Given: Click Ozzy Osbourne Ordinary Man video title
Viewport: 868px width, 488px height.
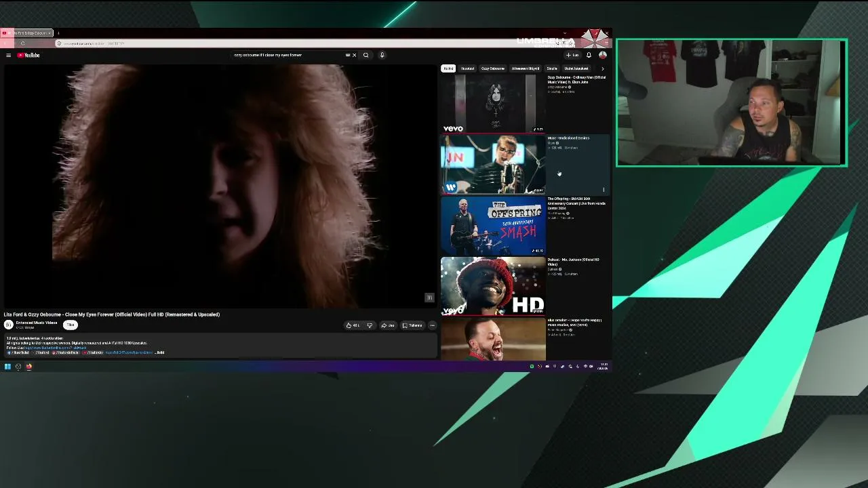Looking at the screenshot, I should pos(576,80).
